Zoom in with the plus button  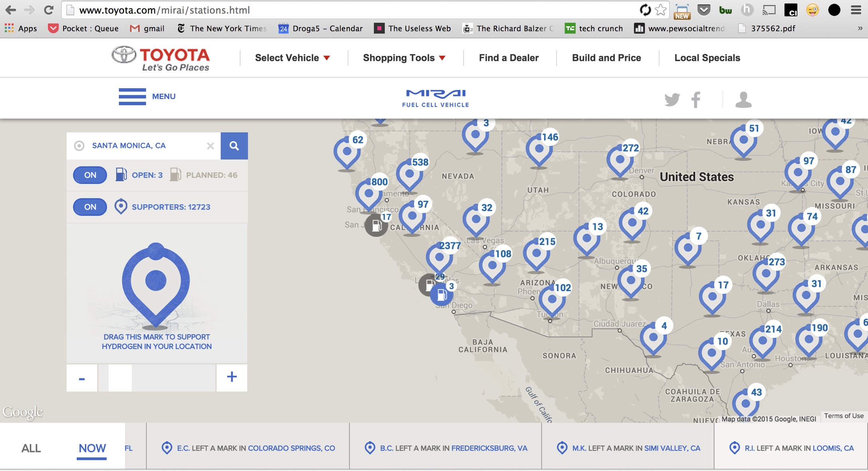pos(232,377)
